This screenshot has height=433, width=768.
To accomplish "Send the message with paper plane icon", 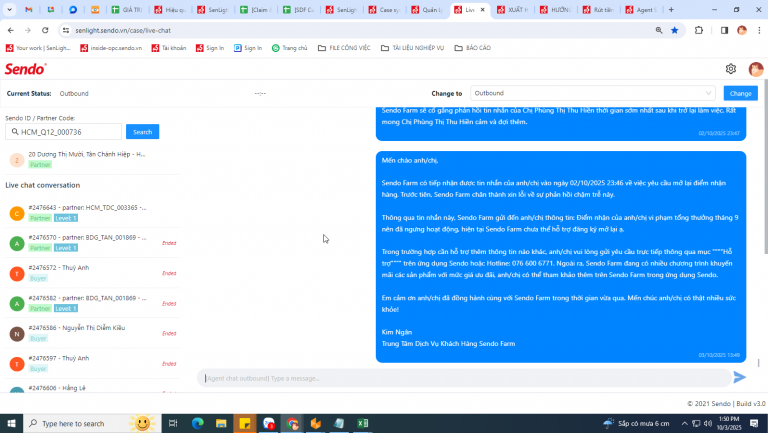I will click(x=739, y=377).
